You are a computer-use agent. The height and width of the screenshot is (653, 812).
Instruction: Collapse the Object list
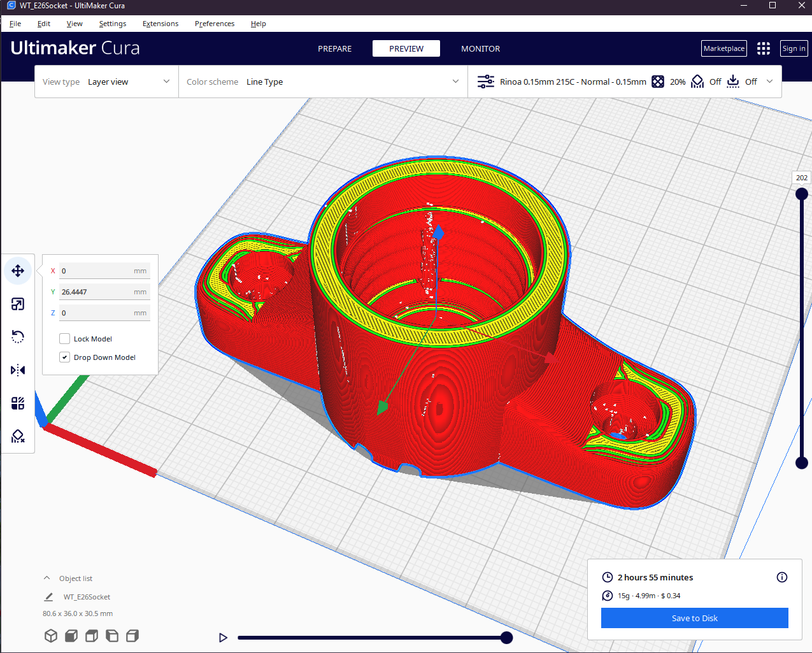46,578
